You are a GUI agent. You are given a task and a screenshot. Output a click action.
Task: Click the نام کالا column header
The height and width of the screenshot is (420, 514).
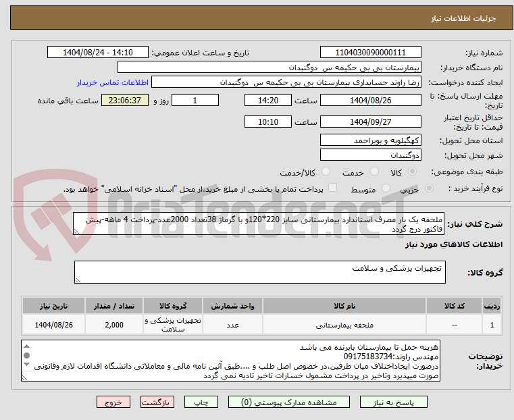click(x=344, y=307)
